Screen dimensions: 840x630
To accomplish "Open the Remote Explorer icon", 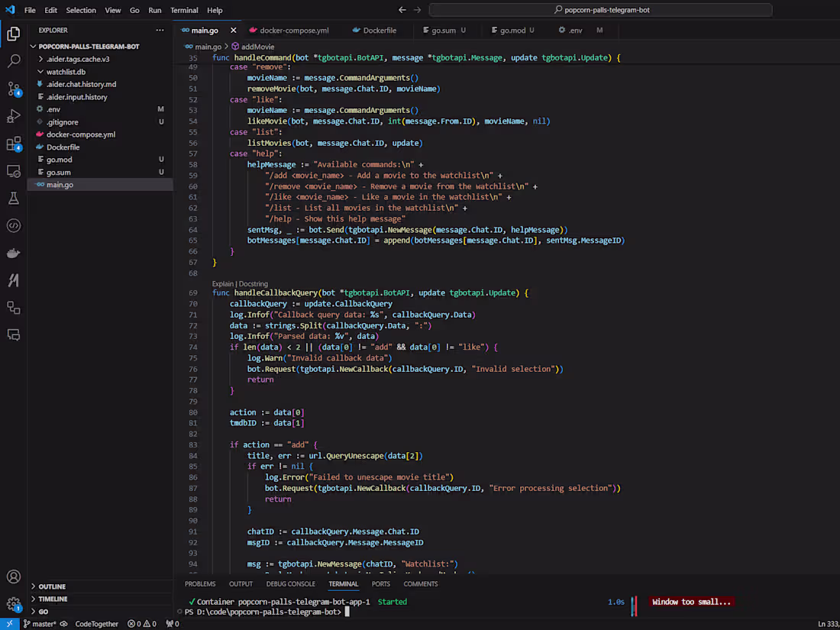I will click(x=14, y=171).
